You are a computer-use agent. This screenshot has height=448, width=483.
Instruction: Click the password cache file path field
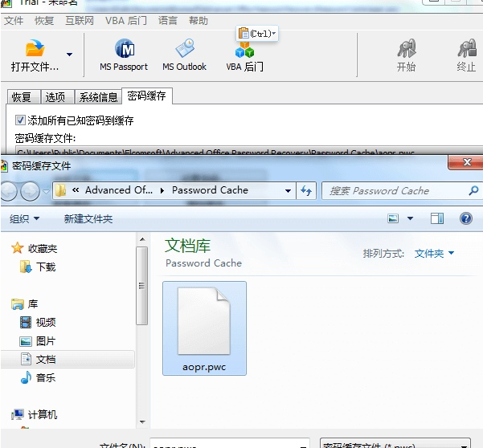(249, 150)
